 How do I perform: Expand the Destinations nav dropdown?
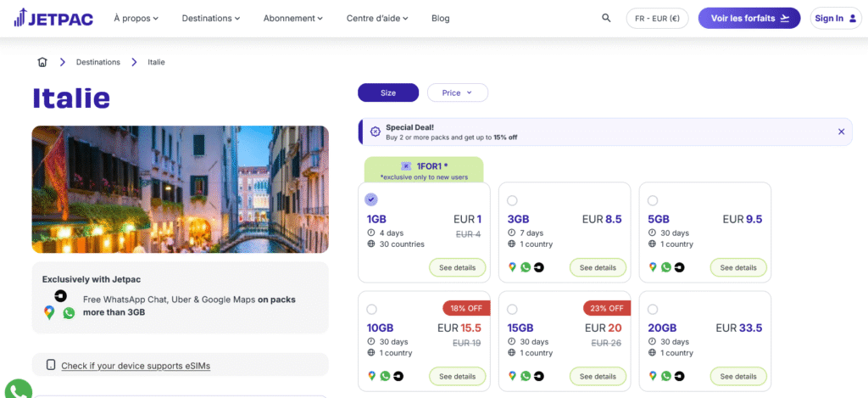(x=211, y=19)
